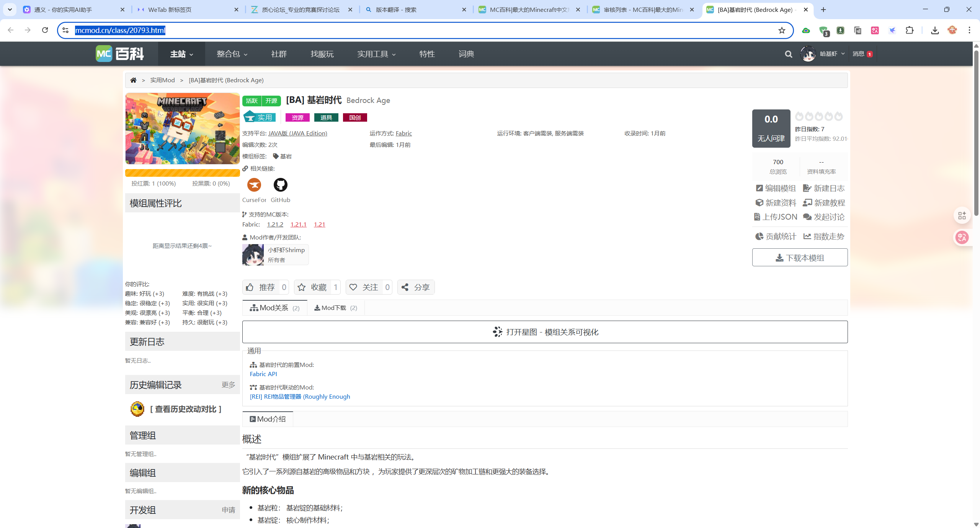Viewport: 980px width, 528px height.
Task: Click the 下载本模组 button
Action: click(x=800, y=257)
